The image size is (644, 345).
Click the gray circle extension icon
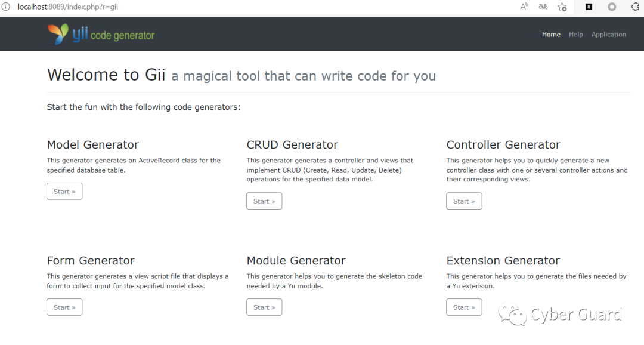[x=612, y=7]
